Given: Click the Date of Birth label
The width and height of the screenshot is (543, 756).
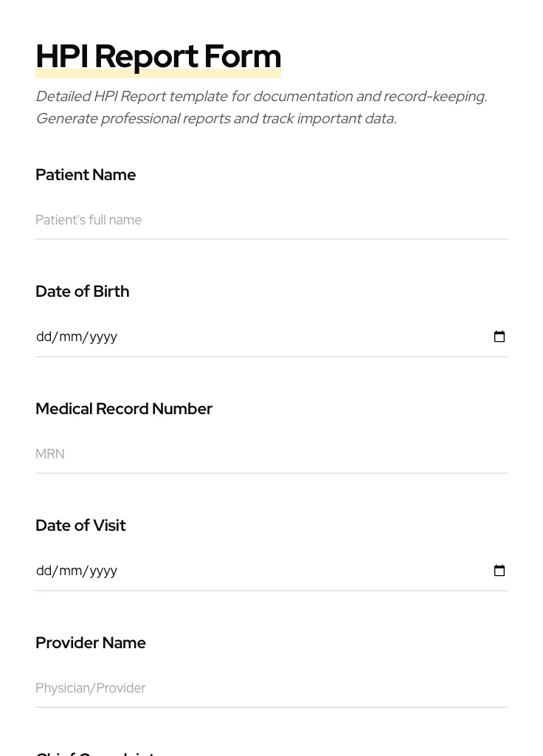Looking at the screenshot, I should click(x=83, y=292).
